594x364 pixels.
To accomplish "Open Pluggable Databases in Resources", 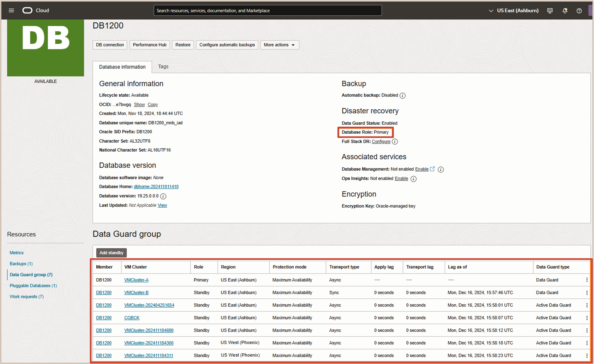I will pyautogui.click(x=33, y=285).
